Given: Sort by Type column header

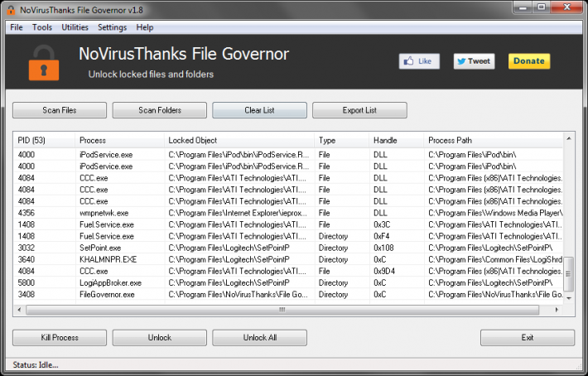Looking at the screenshot, I should (342, 140).
